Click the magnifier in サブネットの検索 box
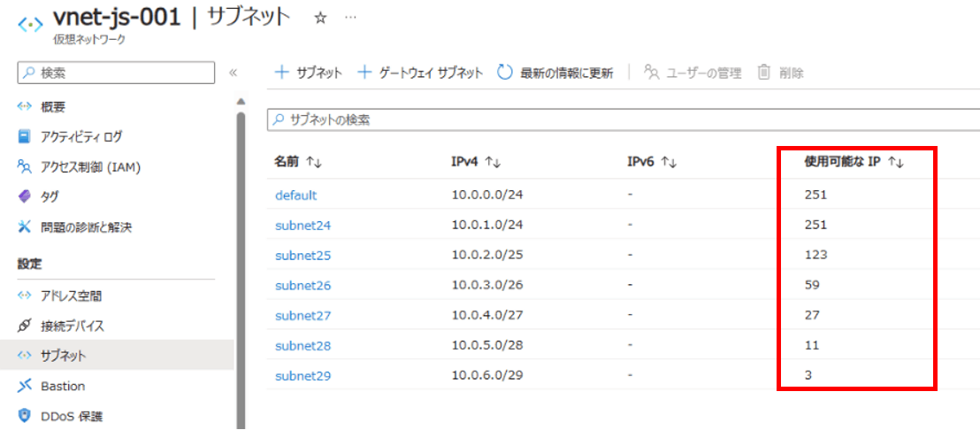980x430 pixels. pos(279,120)
